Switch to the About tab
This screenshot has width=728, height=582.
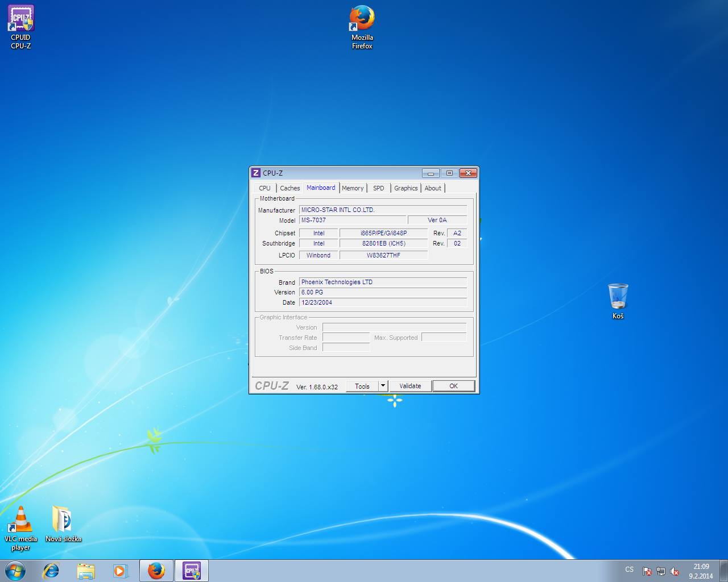tap(433, 188)
